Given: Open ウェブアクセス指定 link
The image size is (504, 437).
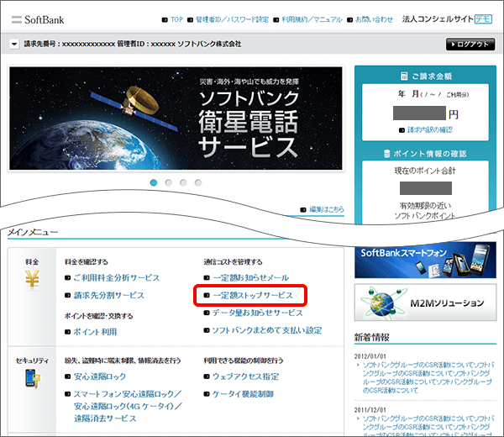Looking at the screenshot, I should tap(245, 376).
